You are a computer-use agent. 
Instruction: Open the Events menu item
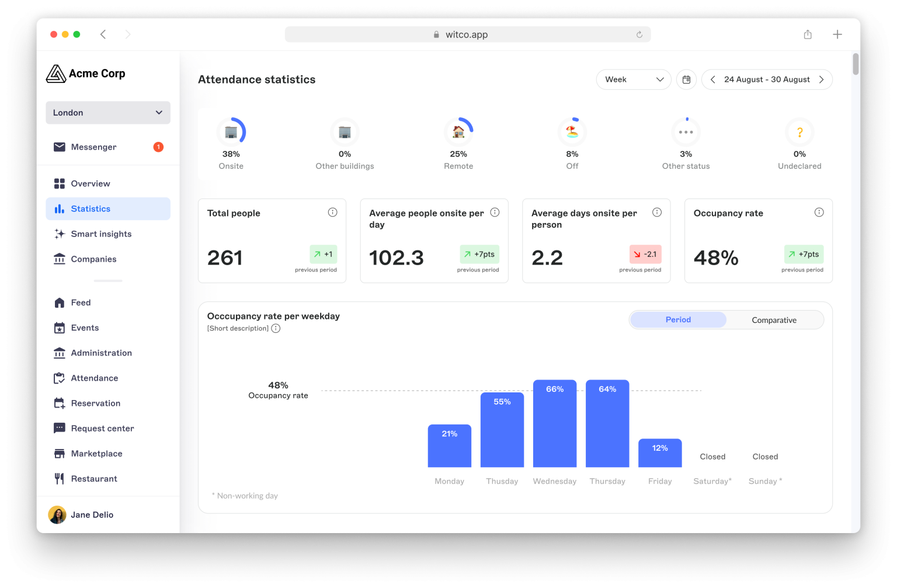tap(85, 328)
